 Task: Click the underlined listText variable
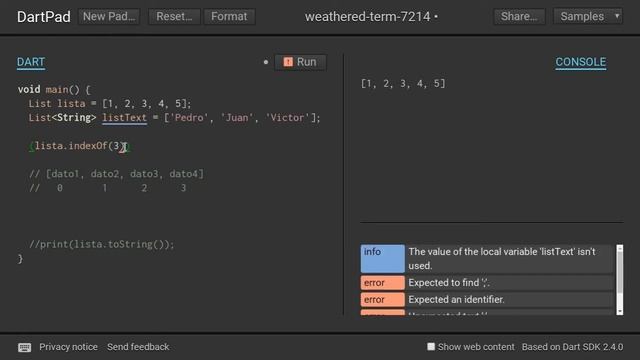(x=124, y=118)
